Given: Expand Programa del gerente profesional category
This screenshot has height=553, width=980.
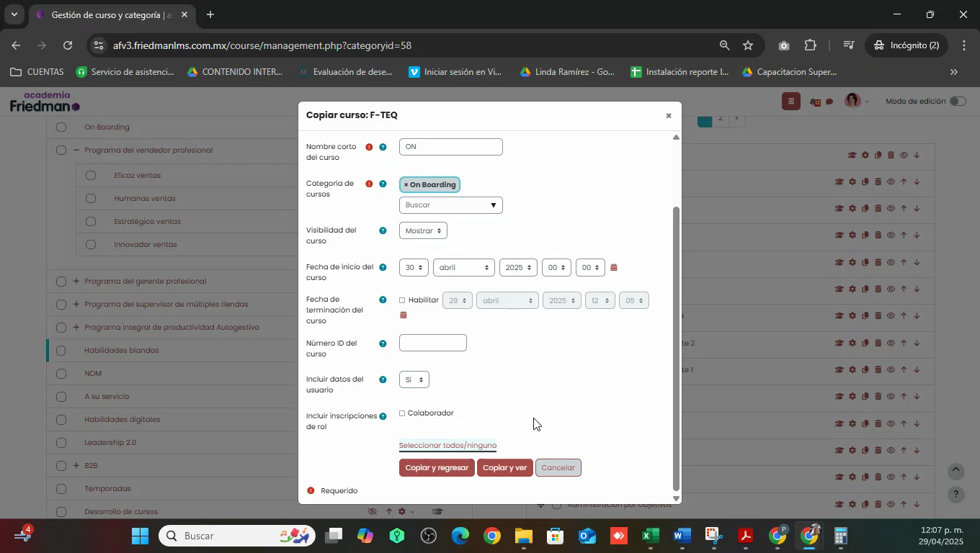Looking at the screenshot, I should [76, 282].
